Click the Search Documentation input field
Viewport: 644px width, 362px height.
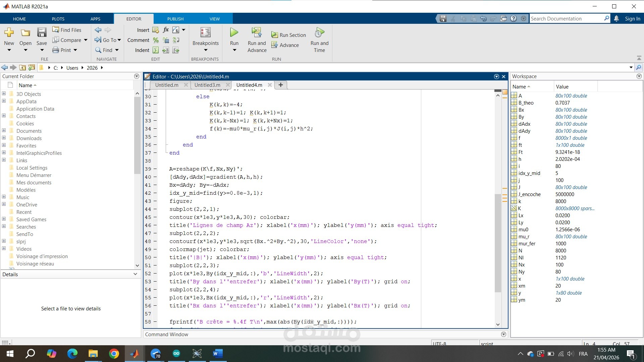click(x=566, y=19)
